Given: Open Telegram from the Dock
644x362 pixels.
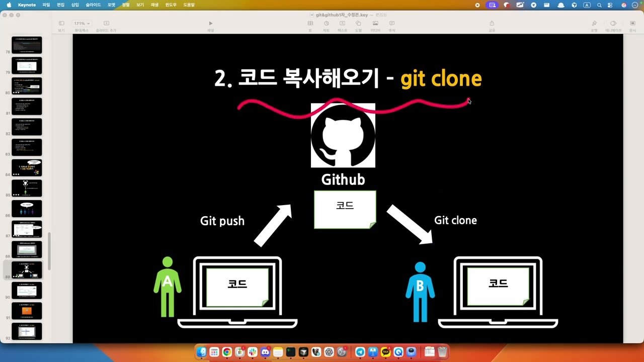Looking at the screenshot, I should pyautogui.click(x=360, y=352).
